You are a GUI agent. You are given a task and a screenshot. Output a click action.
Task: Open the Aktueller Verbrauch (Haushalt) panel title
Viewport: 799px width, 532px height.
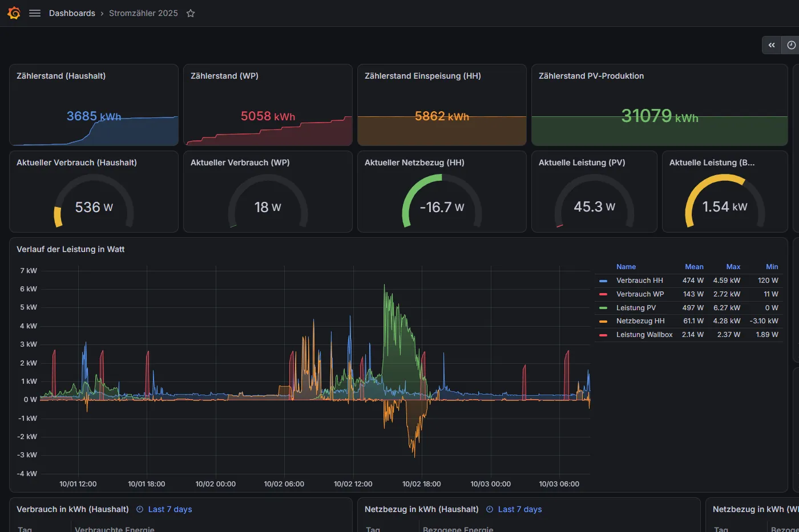click(x=76, y=163)
